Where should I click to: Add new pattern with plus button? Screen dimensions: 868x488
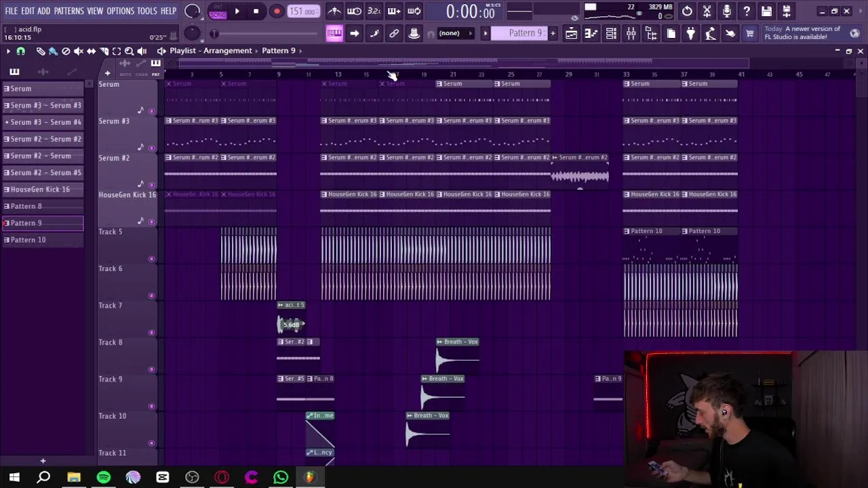(553, 33)
